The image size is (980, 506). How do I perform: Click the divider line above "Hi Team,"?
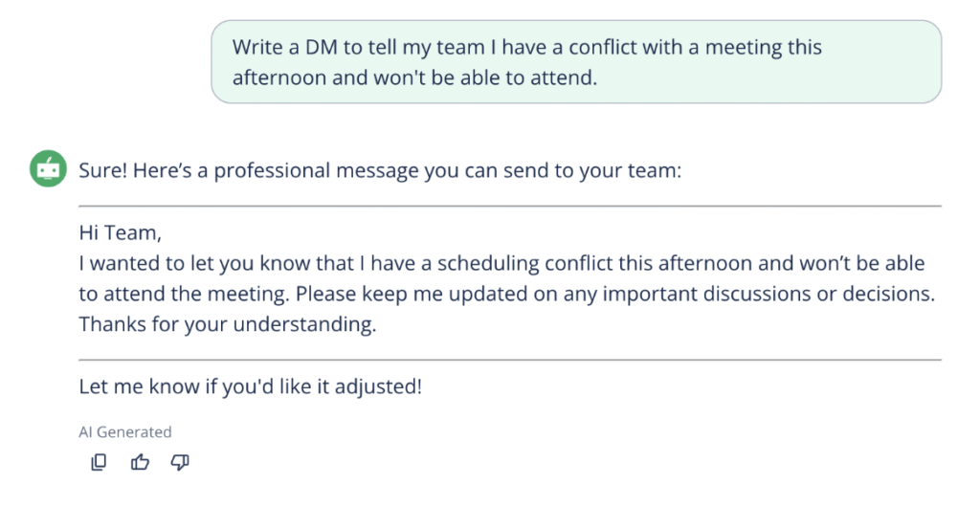(x=510, y=206)
